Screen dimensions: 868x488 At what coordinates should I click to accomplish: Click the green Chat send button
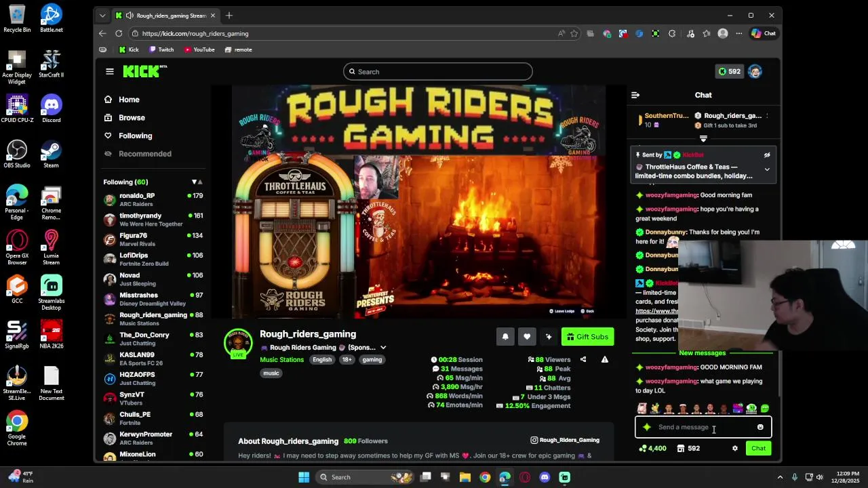click(x=758, y=448)
